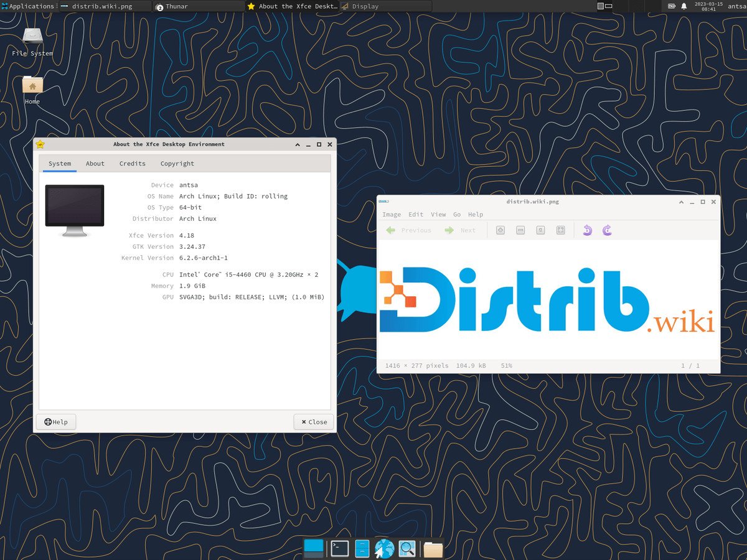Viewport: 747px width, 560px height.
Task: Switch to Thunar taskbar window button
Action: click(199, 6)
